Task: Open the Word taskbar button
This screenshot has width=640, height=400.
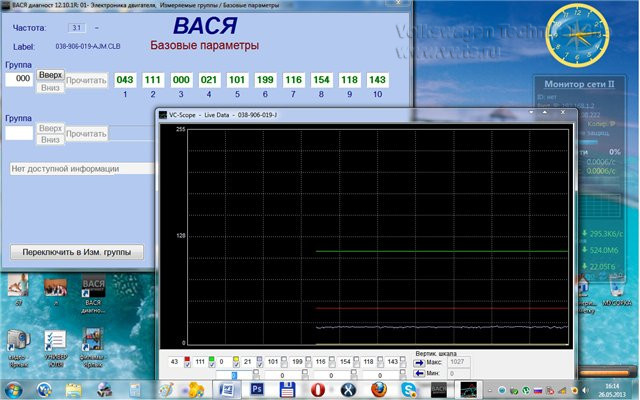Action: [227, 390]
